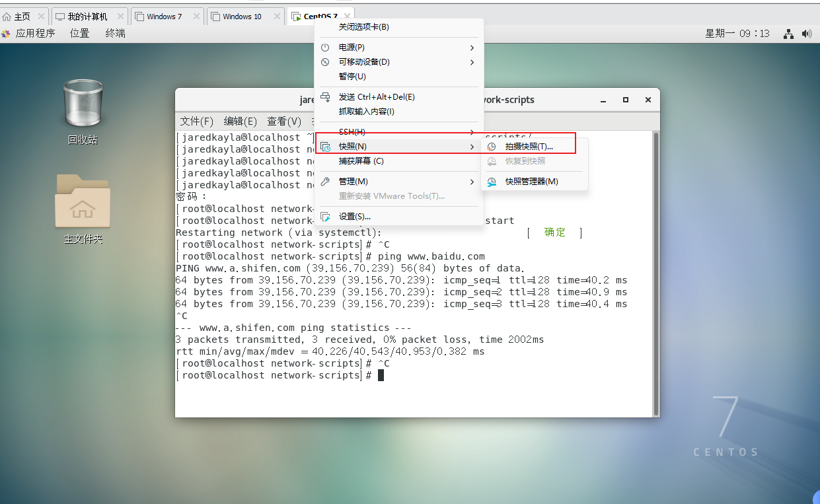Click the 'Restarting network (via systemctl)' line
The width and height of the screenshot is (820, 504).
279,233
